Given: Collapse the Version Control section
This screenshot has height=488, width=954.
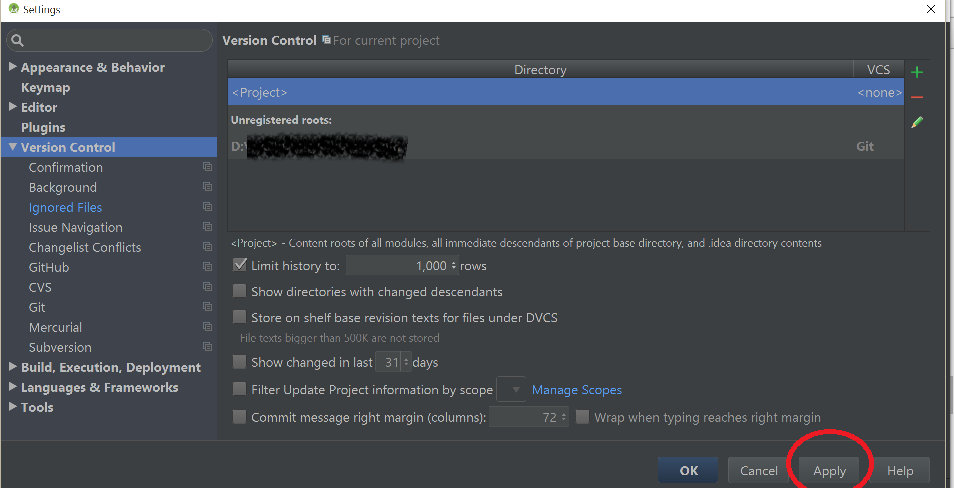Looking at the screenshot, I should pyautogui.click(x=13, y=147).
